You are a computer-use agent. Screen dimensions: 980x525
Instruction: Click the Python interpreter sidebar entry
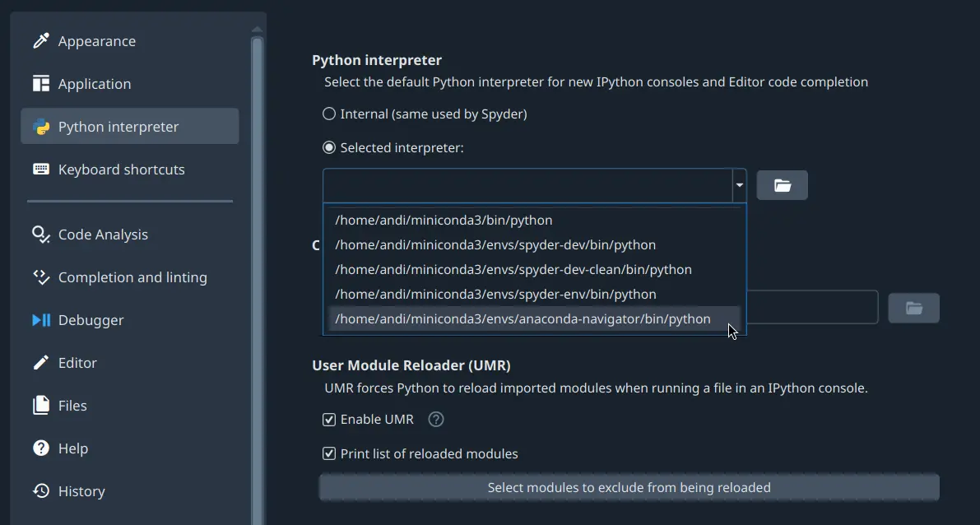tap(130, 126)
